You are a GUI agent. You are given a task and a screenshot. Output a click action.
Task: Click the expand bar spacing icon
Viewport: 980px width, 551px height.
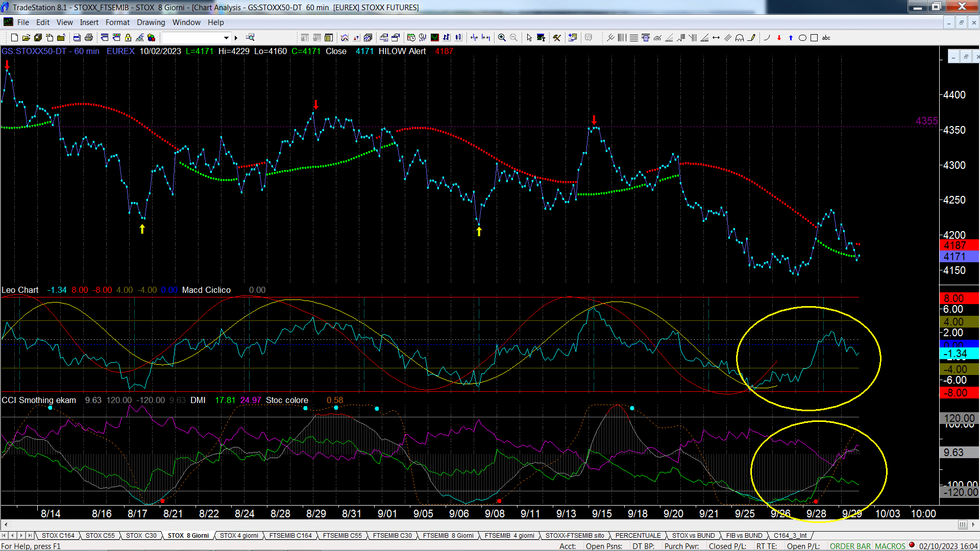pos(486,38)
